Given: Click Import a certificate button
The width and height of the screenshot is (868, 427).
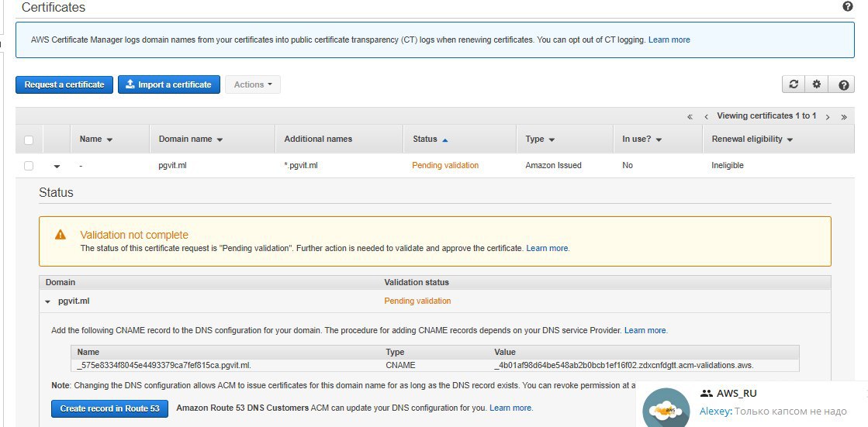Looking at the screenshot, I should coord(169,84).
